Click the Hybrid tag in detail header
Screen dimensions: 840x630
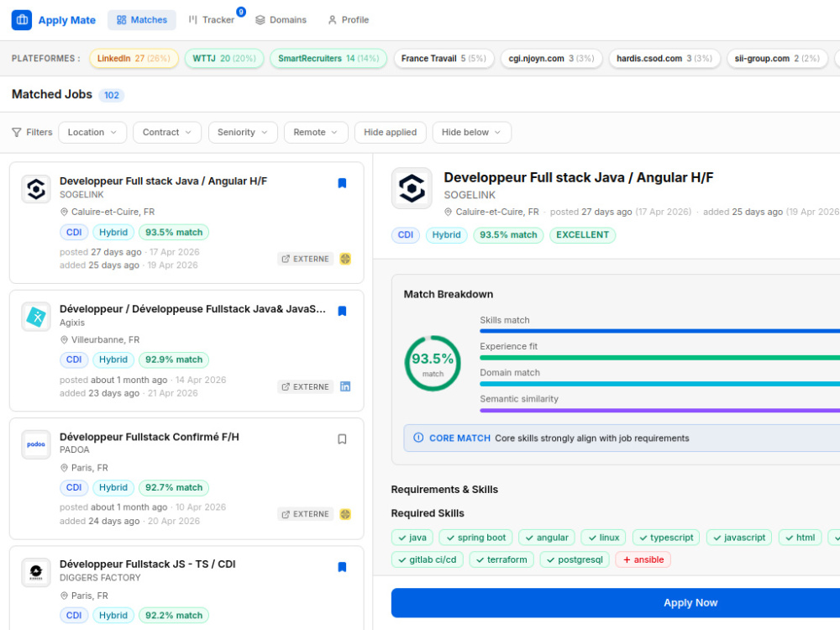446,234
